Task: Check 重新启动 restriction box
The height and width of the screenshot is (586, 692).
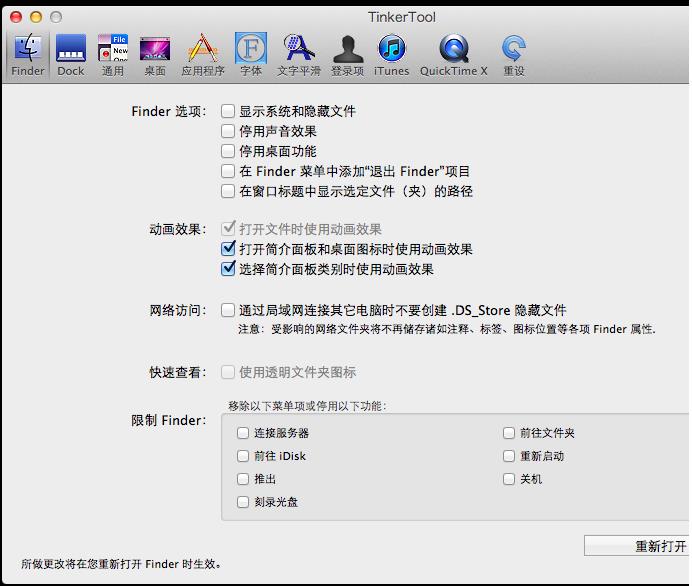Action: point(509,456)
